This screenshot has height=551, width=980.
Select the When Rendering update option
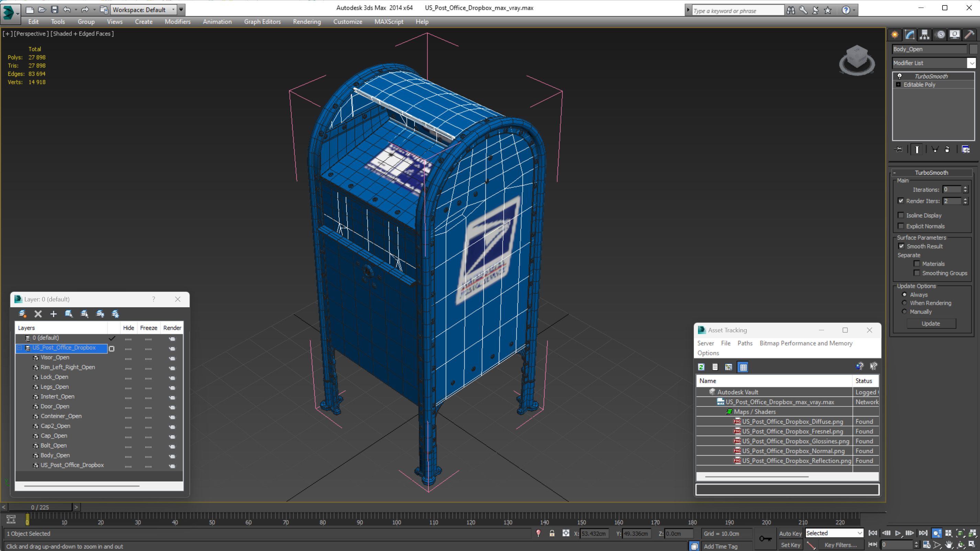coord(904,303)
